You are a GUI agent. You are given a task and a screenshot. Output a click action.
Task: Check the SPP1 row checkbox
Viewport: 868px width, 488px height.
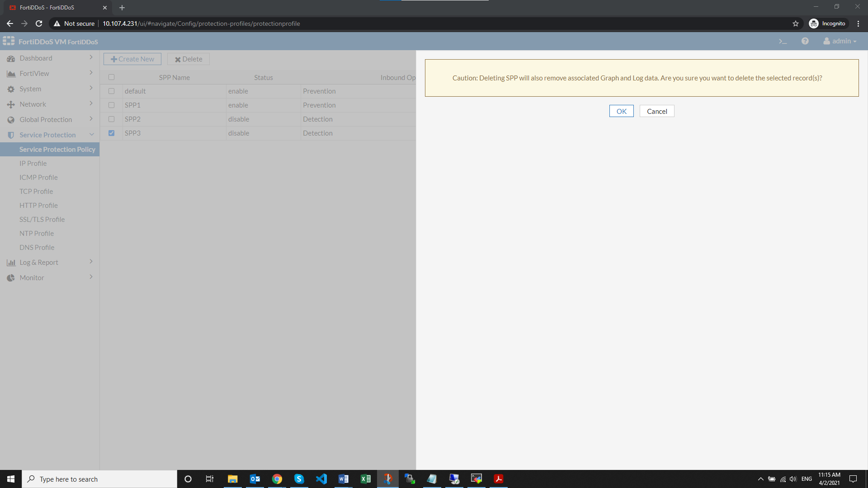tap(111, 105)
